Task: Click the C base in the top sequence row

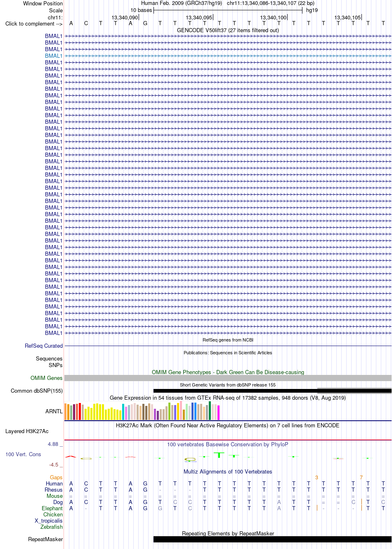Action: pyautogui.click(x=86, y=24)
